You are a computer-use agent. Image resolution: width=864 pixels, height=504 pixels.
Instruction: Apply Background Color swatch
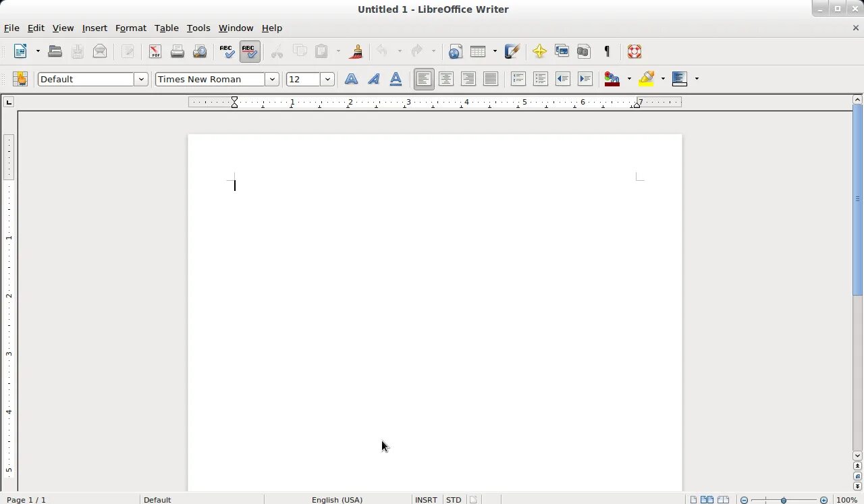coord(680,79)
